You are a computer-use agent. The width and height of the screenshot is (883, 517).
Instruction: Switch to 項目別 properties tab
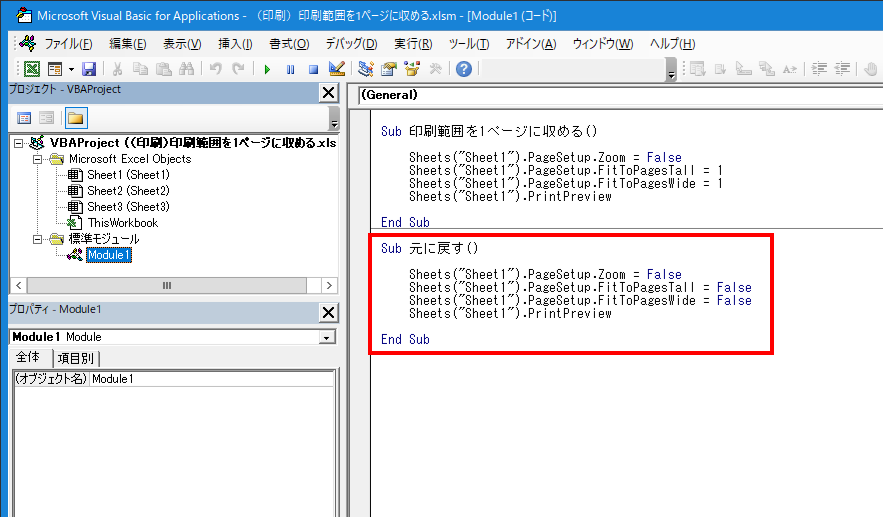[75, 358]
